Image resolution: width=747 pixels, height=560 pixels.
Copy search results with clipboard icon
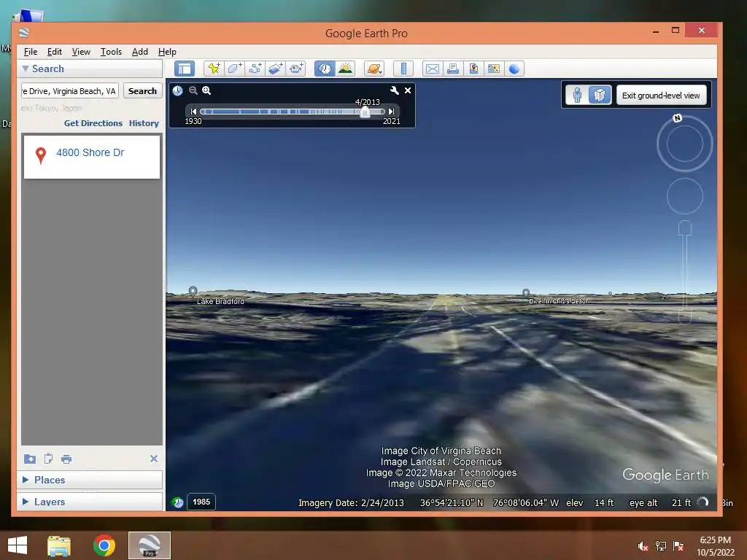48,459
